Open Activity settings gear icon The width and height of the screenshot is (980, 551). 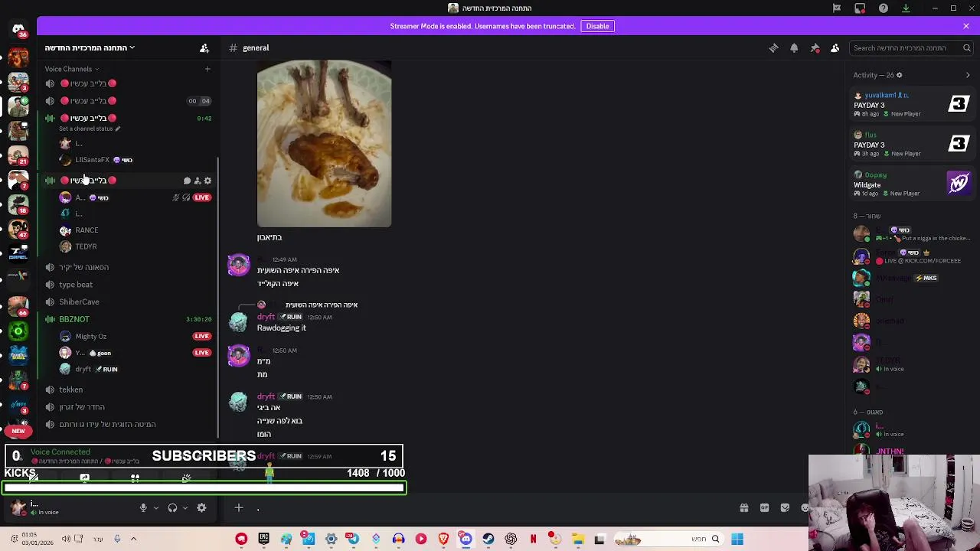[899, 75]
